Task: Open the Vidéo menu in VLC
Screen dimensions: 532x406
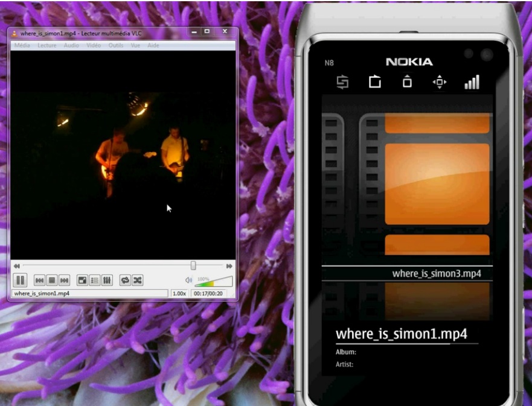Action: tap(92, 45)
